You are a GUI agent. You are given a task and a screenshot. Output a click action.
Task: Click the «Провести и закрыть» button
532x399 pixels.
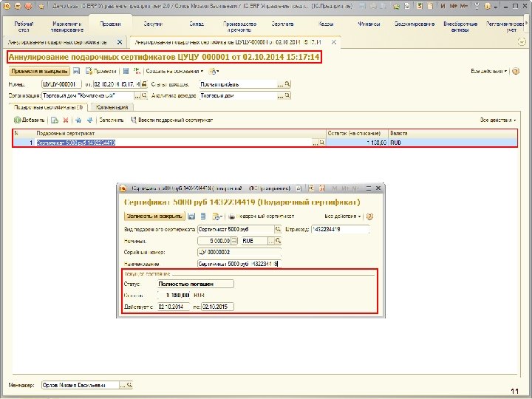[x=39, y=71]
